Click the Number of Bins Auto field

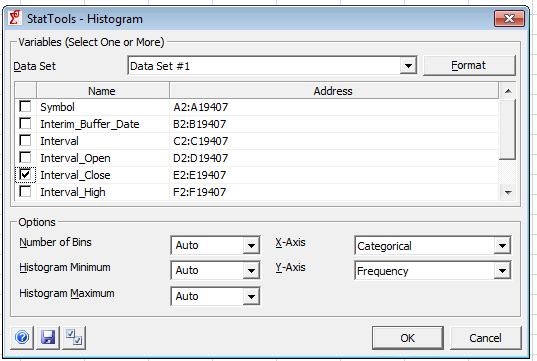pos(207,245)
